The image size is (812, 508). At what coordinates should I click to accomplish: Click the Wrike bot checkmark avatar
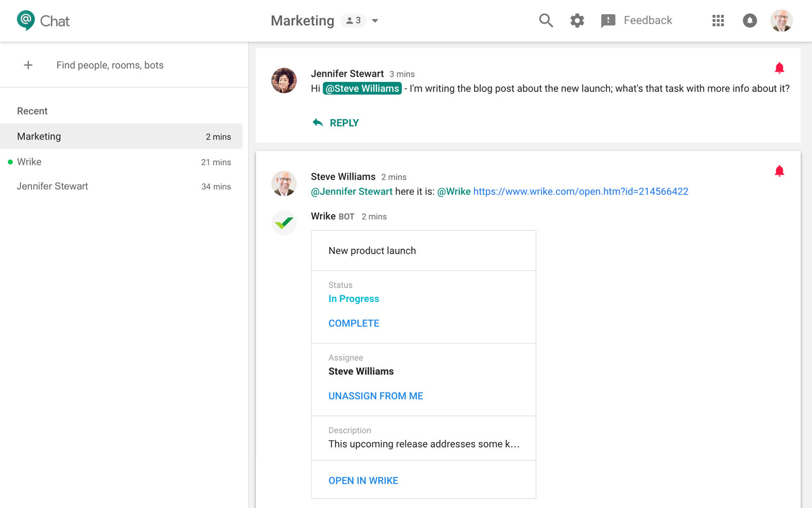tap(284, 223)
